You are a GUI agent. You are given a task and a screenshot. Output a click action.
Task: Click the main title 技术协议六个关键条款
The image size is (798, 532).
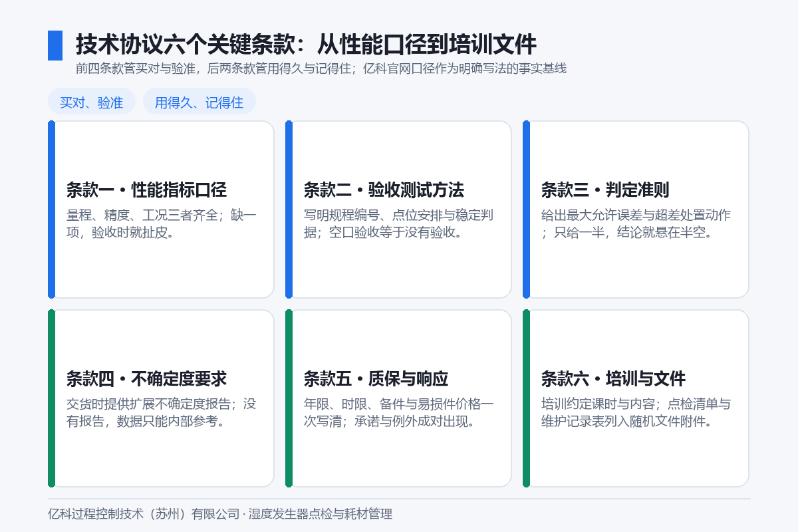click(x=306, y=45)
